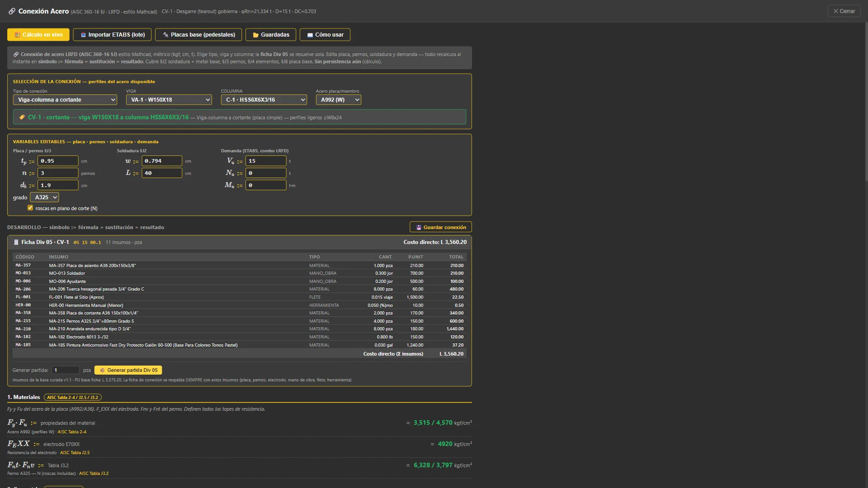
Task: Switch to Importar ETABS (lote) tab
Action: 113,35
